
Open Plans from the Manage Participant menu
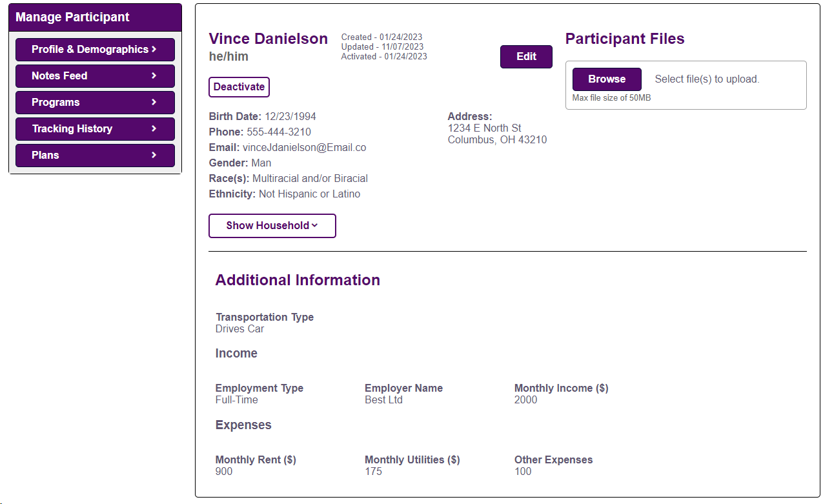pyautogui.click(x=45, y=156)
